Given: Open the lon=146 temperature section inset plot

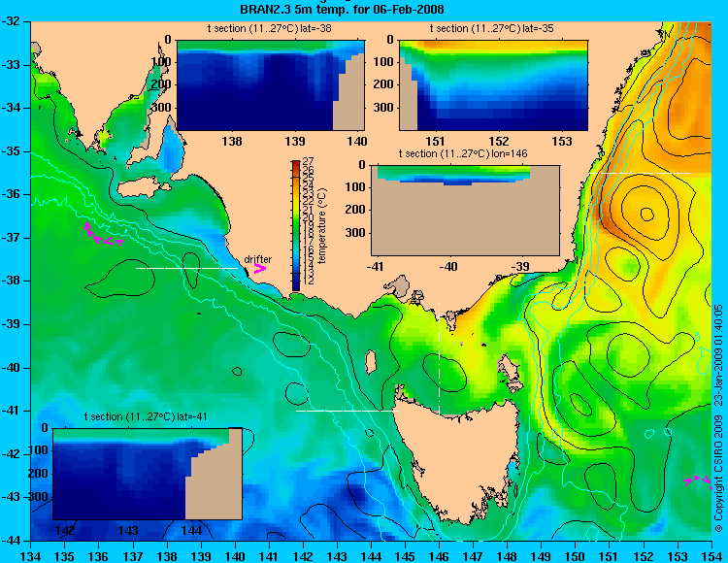Looking at the screenshot, I should click(x=465, y=210).
